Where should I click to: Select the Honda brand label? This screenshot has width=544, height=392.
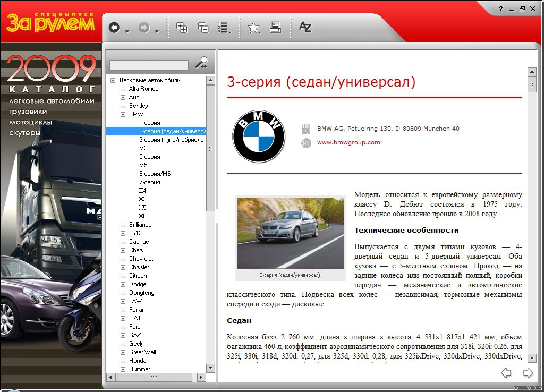coord(138,361)
